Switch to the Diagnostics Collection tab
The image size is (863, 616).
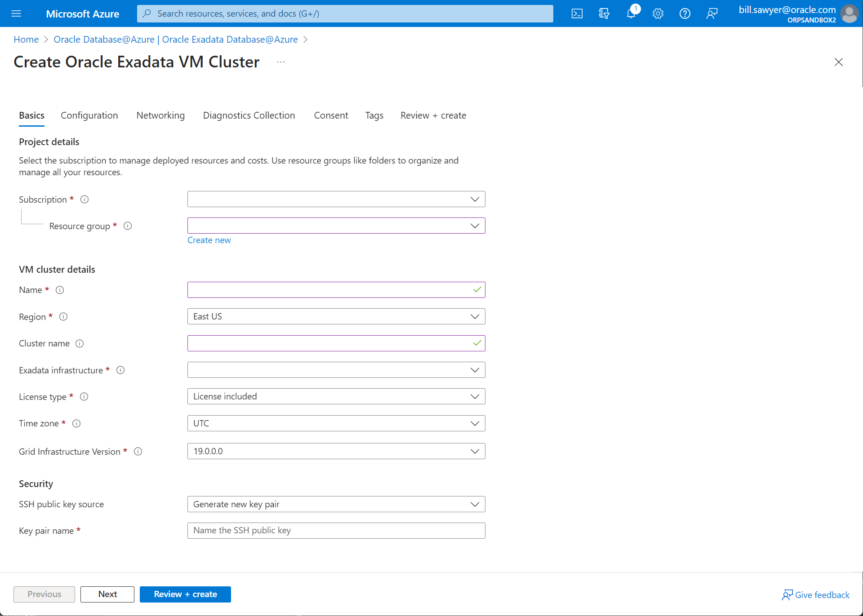click(x=249, y=115)
